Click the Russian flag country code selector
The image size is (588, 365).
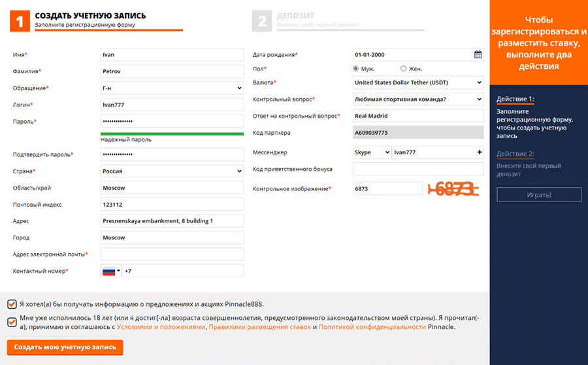click(110, 271)
